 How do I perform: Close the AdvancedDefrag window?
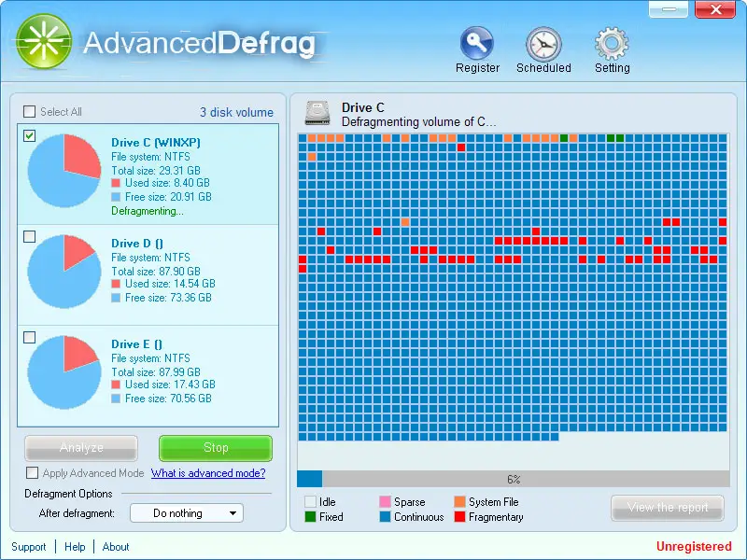click(715, 9)
